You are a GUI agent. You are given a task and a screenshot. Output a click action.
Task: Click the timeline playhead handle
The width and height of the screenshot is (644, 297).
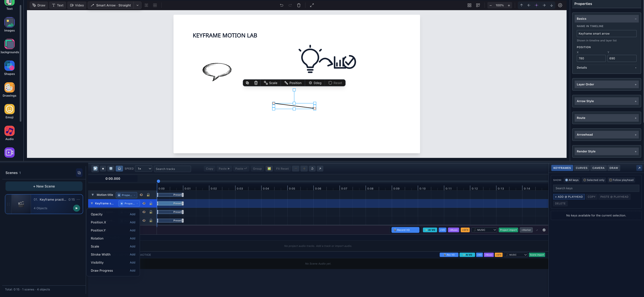tap(158, 181)
